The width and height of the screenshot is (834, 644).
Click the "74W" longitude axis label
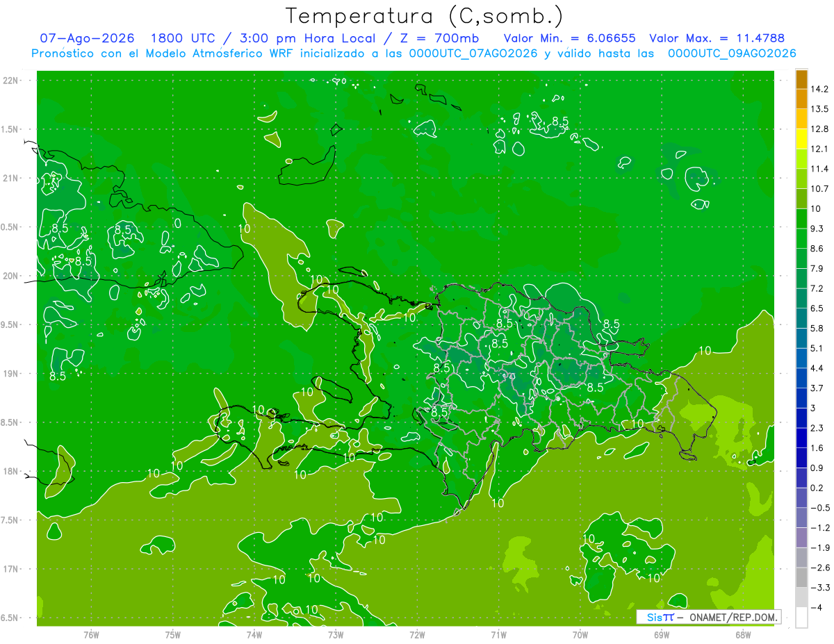pos(254,635)
